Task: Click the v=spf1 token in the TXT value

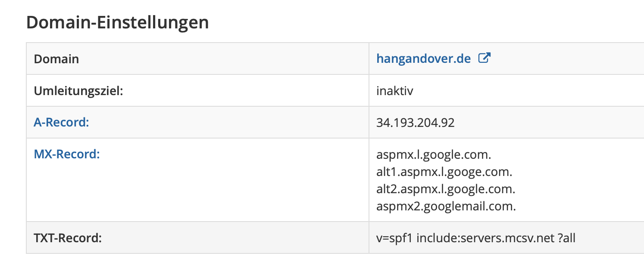Action: coord(394,237)
